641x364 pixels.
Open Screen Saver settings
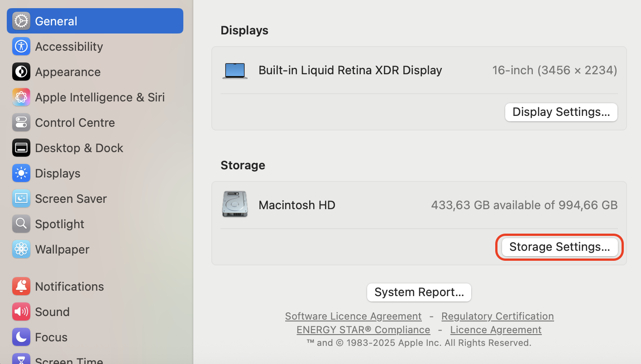pyautogui.click(x=21, y=198)
